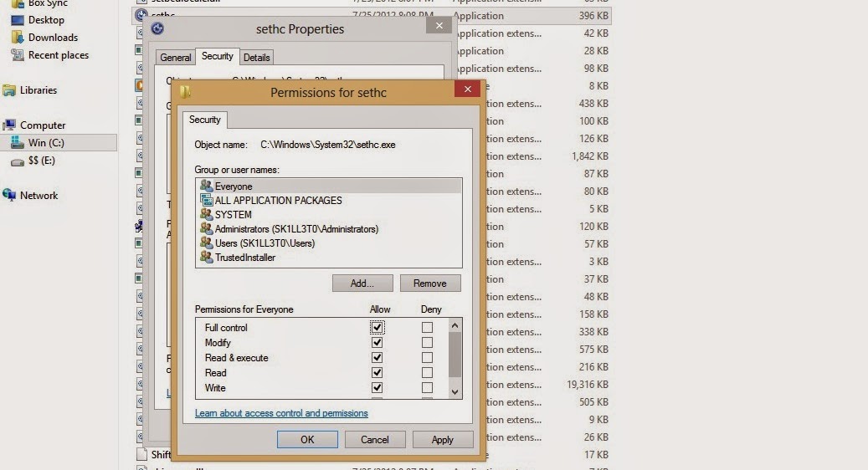Click the 19,316 KB file size cell
The height and width of the screenshot is (470, 868).
(x=588, y=385)
